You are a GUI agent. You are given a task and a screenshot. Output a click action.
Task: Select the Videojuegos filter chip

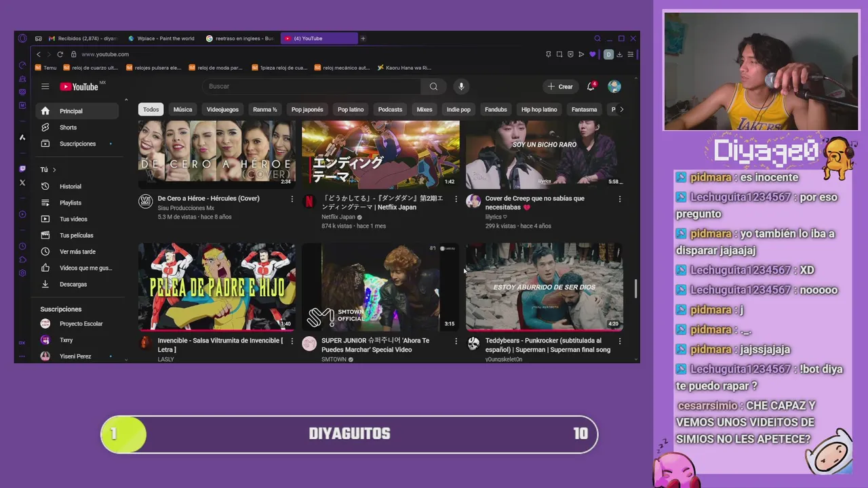(x=222, y=109)
